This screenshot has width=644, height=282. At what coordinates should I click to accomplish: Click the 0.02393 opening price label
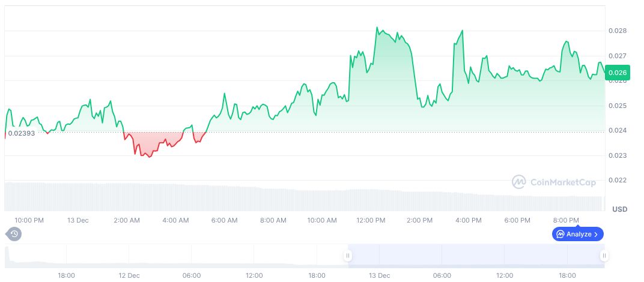(22, 133)
